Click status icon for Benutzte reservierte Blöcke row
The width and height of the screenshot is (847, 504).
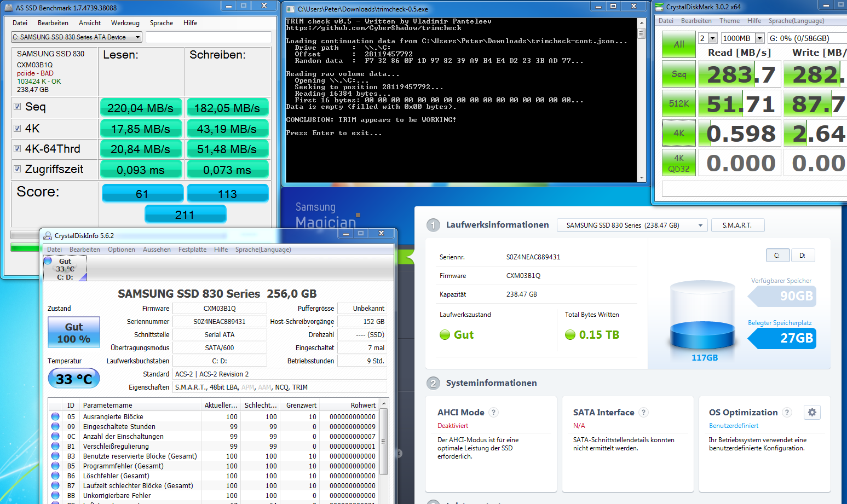point(55,456)
